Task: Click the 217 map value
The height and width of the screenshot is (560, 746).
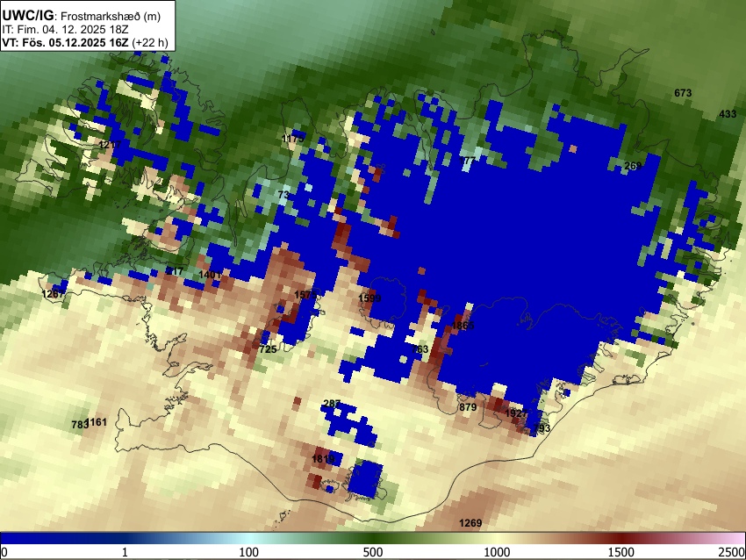Action: point(175,271)
